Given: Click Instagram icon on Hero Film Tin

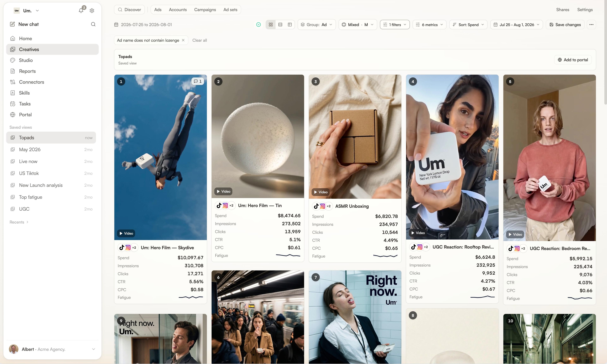Looking at the screenshot, I should [x=225, y=205].
